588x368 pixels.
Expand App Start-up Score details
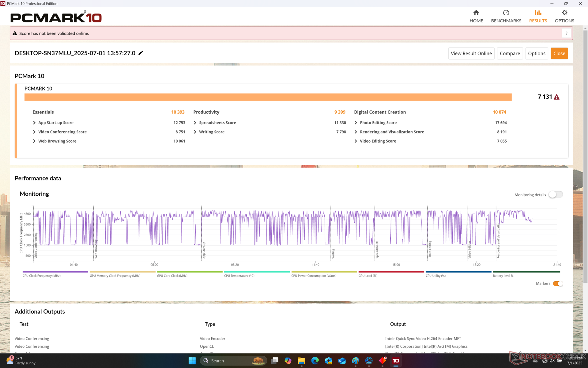(x=34, y=123)
